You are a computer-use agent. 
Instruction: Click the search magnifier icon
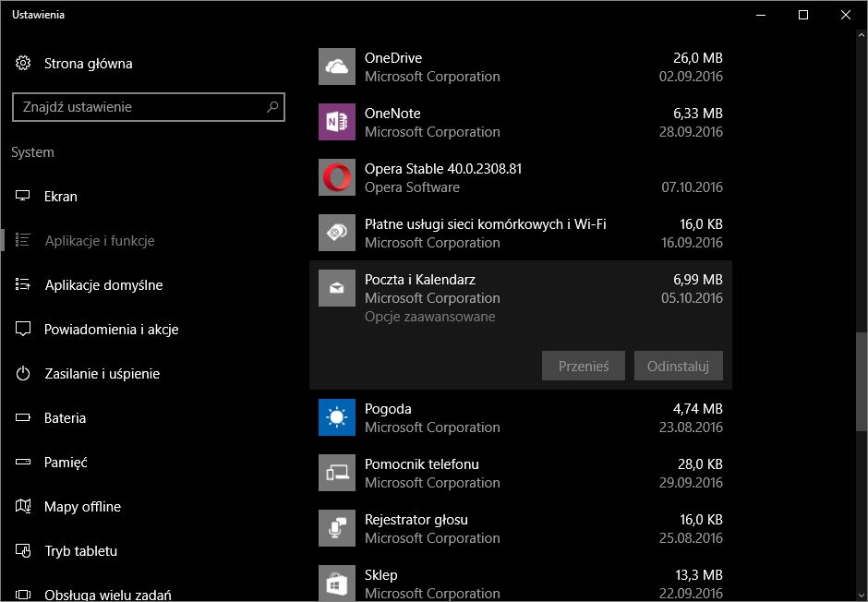[272, 107]
